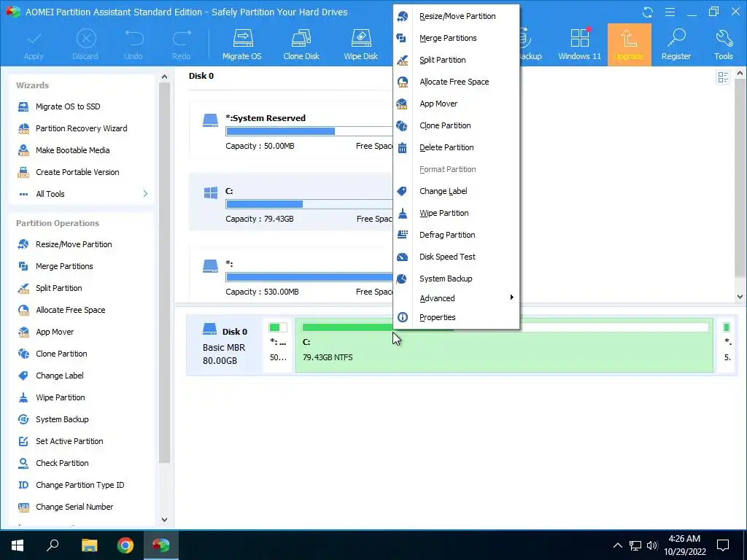The image size is (747, 560).
Task: Choose Resize/Move Partition from context menu
Action: pyautogui.click(x=456, y=16)
